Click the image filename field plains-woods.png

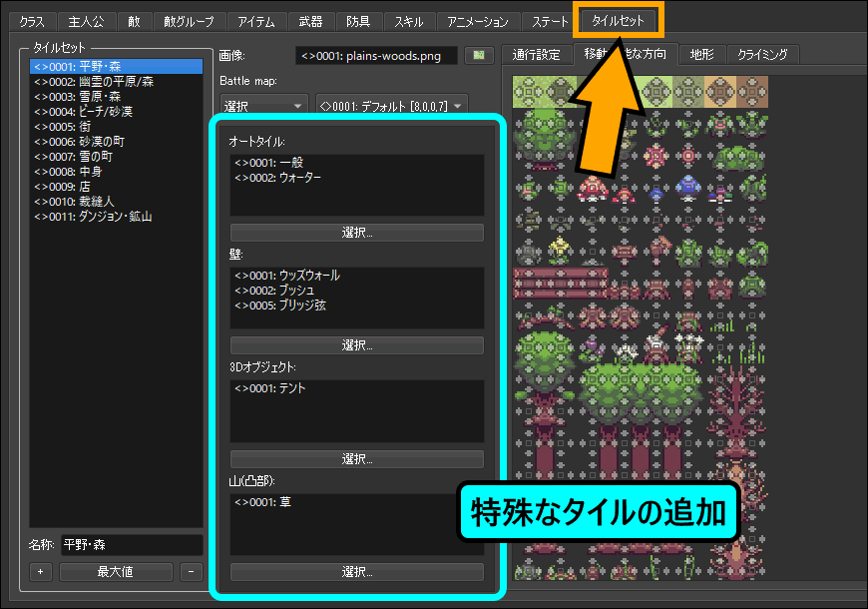(375, 56)
